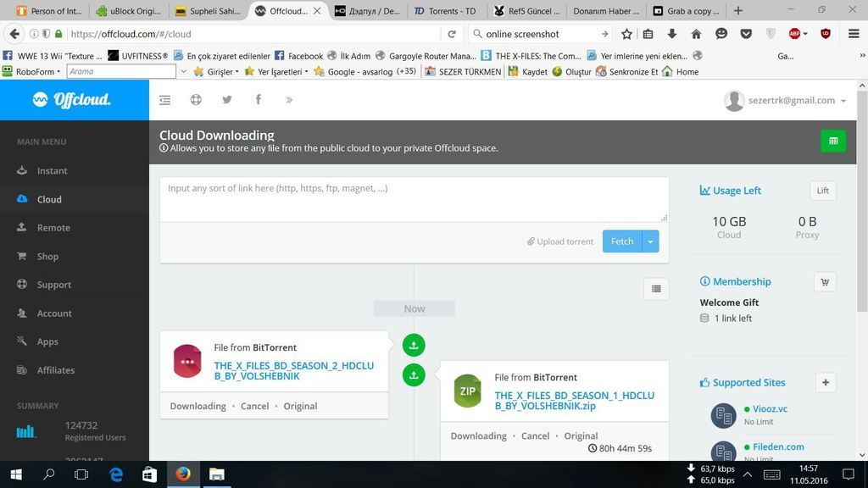Viewport: 868px width, 488px height.
Task: Click the Lift button in Usage Left
Action: pyautogui.click(x=822, y=191)
